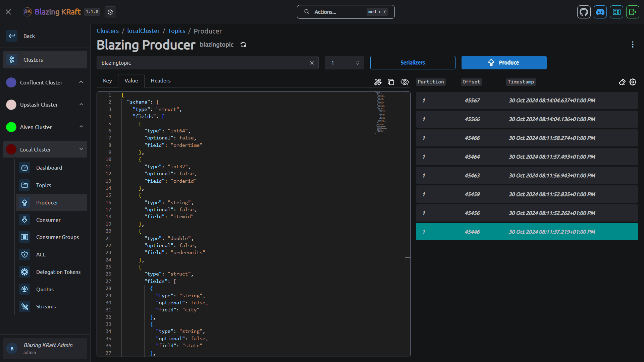Select Producer in the sidebar
This screenshot has height=362, width=644.
point(51,202)
